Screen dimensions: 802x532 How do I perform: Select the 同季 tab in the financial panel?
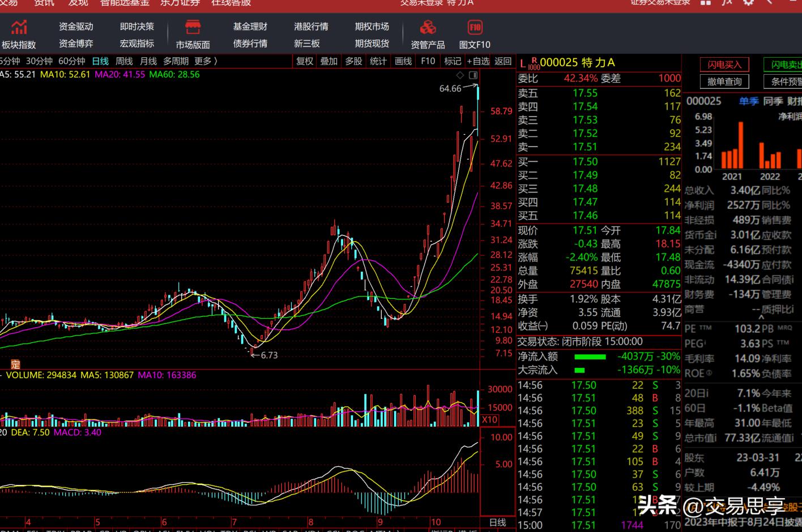pos(773,101)
